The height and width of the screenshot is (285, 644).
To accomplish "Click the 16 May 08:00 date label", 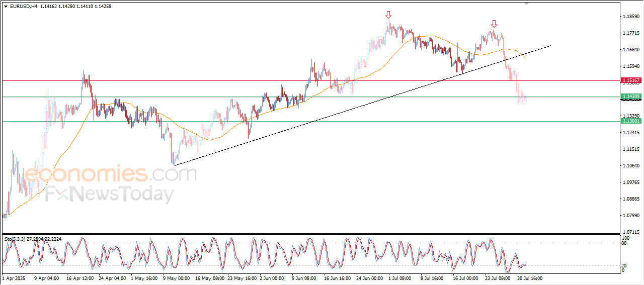I will click(209, 277).
